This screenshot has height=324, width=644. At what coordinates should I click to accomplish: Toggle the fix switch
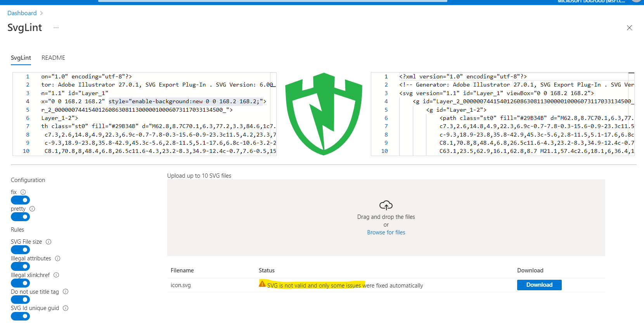coord(21,200)
